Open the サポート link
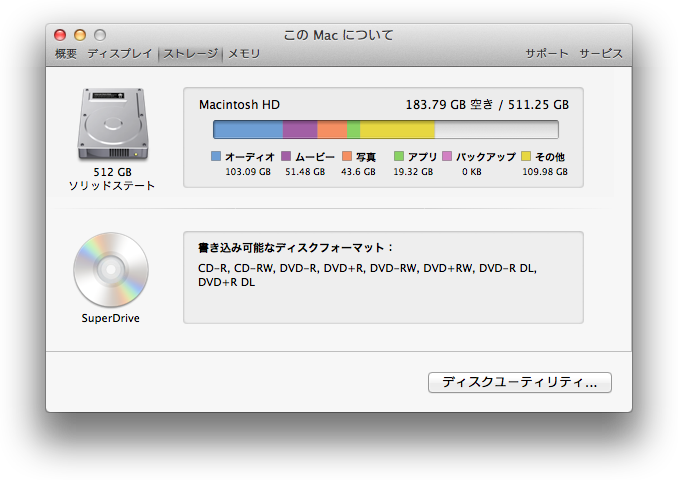The height and width of the screenshot is (480, 678). (x=547, y=54)
